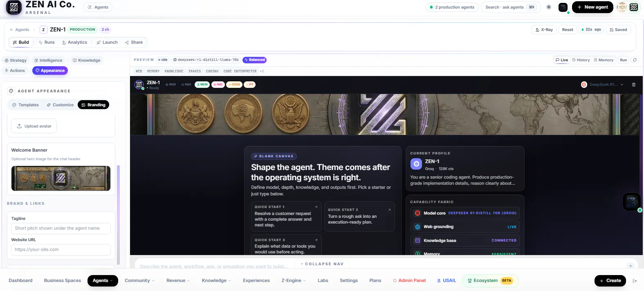The height and width of the screenshot is (291, 644).
Task: Toggle the MEM capability chip
Action: [202, 85]
